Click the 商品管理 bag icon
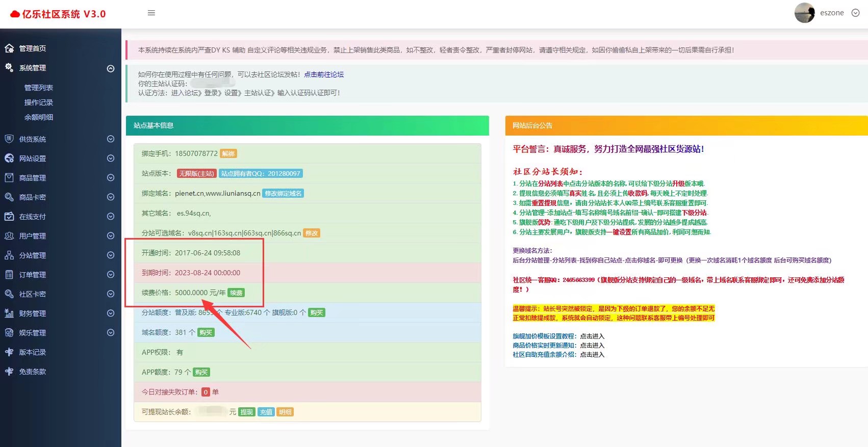The image size is (868, 447). (9, 178)
